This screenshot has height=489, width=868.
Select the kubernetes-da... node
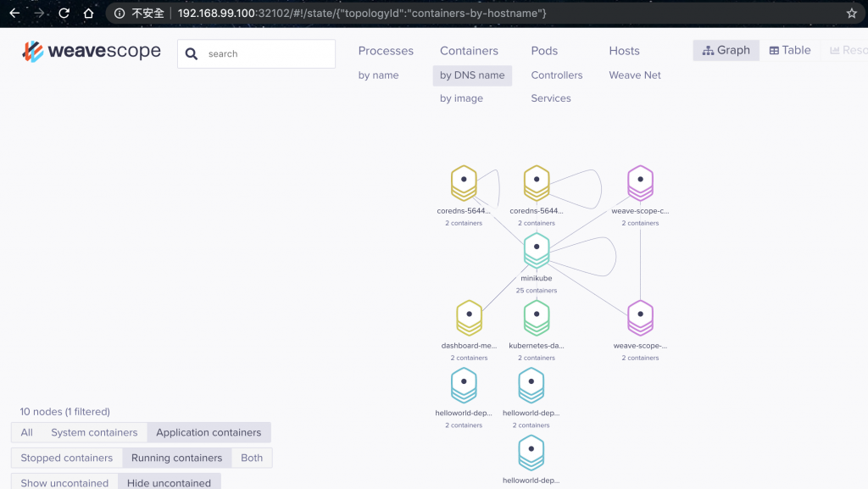pyautogui.click(x=537, y=318)
